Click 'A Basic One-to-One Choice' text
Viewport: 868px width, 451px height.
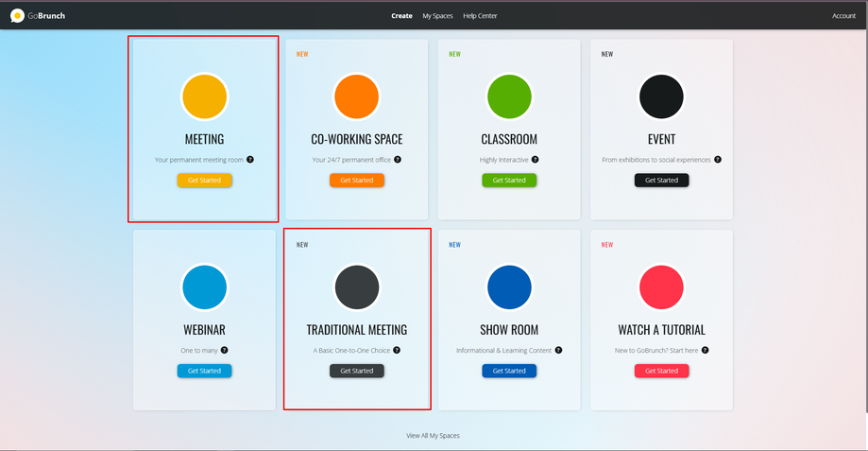351,350
